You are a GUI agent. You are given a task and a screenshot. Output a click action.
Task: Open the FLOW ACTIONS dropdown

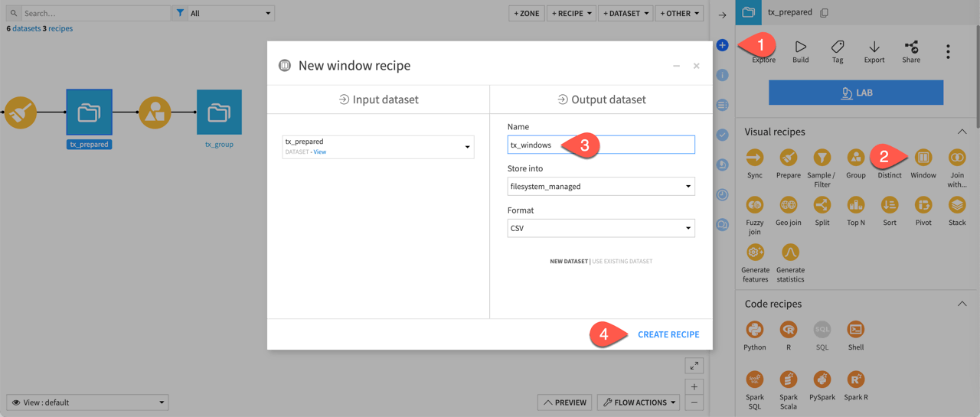click(639, 402)
